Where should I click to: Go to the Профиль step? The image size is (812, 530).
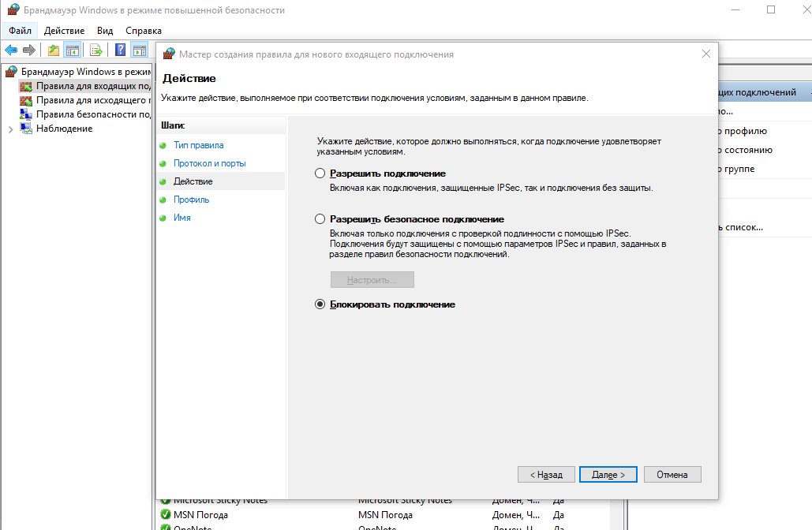192,200
